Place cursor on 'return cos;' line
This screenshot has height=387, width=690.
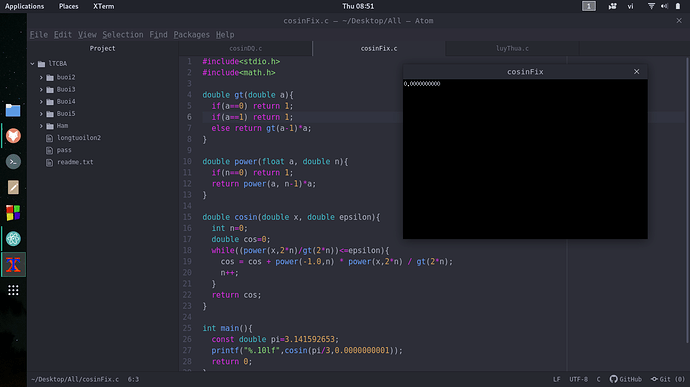(x=236, y=295)
